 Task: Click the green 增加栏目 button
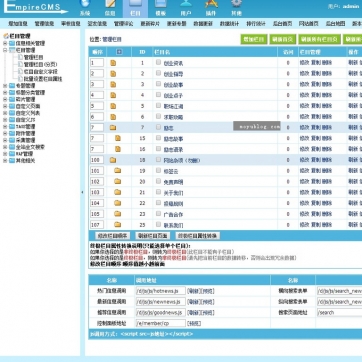254,39
